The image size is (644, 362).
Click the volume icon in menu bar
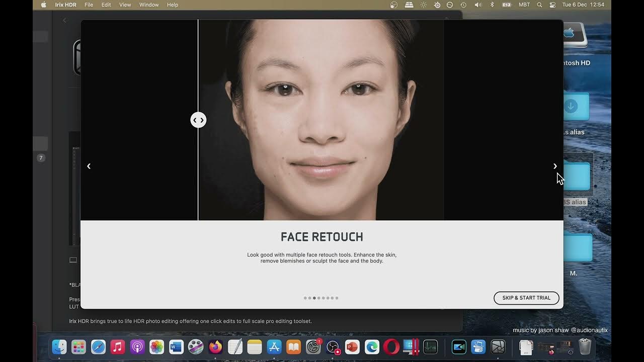tap(478, 5)
